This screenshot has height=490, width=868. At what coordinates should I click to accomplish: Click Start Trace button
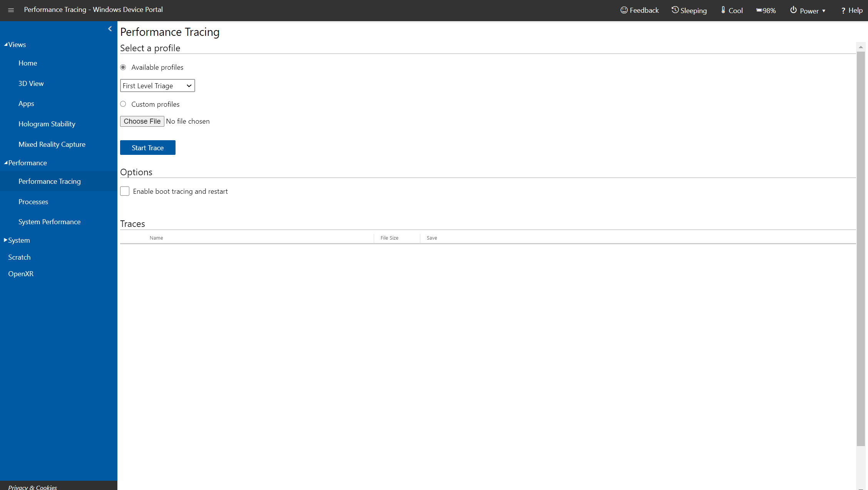pos(147,148)
